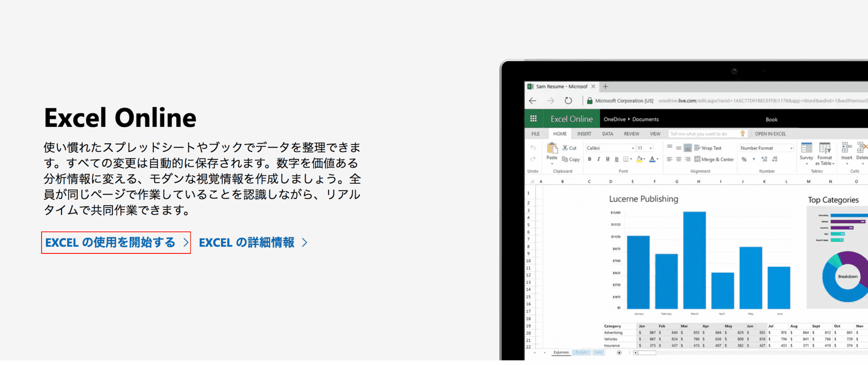
Task: Expand the fill color dropdown arrow
Action: [x=644, y=159]
